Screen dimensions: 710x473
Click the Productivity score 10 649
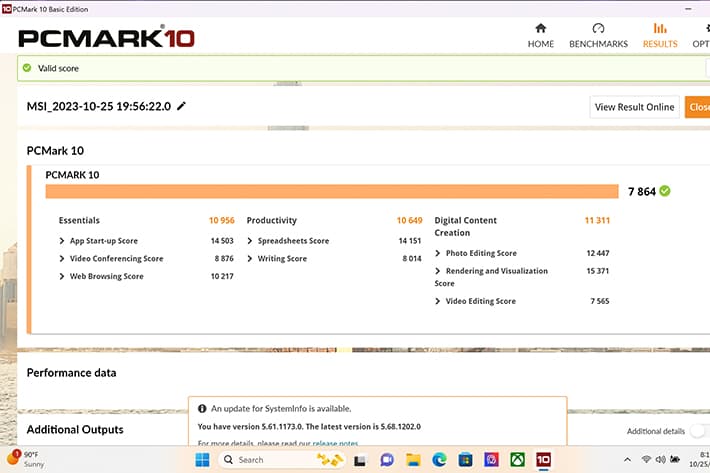pyautogui.click(x=409, y=220)
